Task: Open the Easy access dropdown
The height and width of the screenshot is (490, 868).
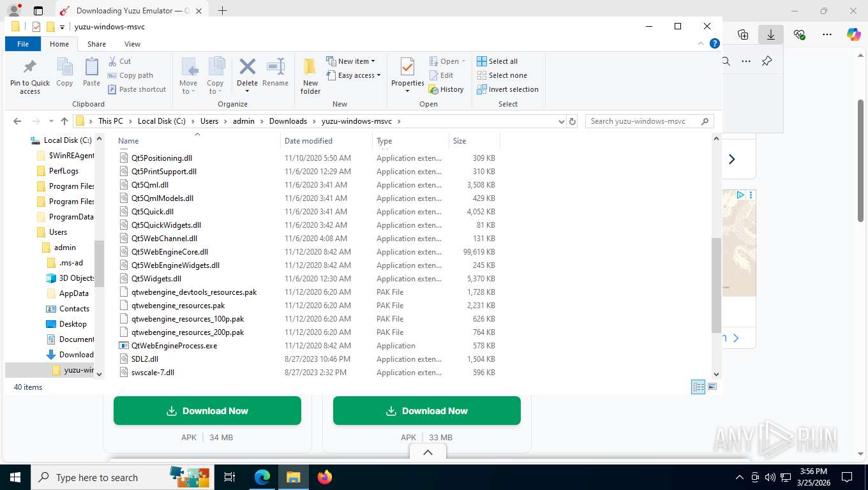Action: (353, 75)
